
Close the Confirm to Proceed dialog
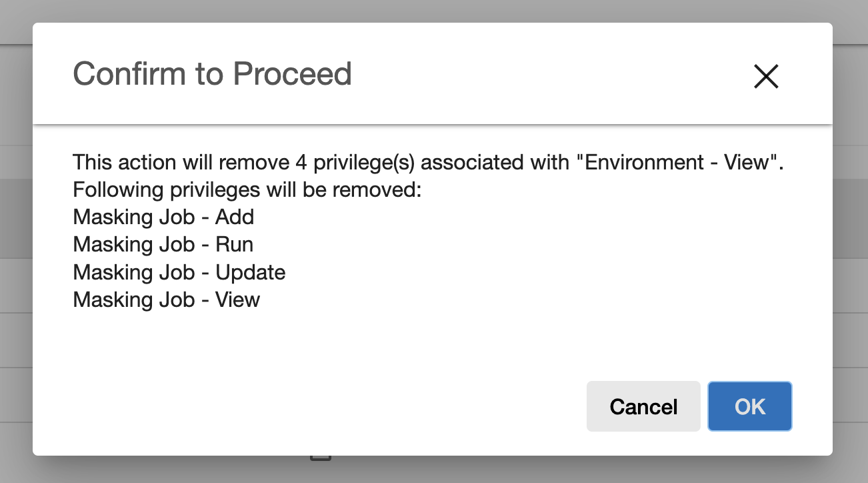coord(766,77)
